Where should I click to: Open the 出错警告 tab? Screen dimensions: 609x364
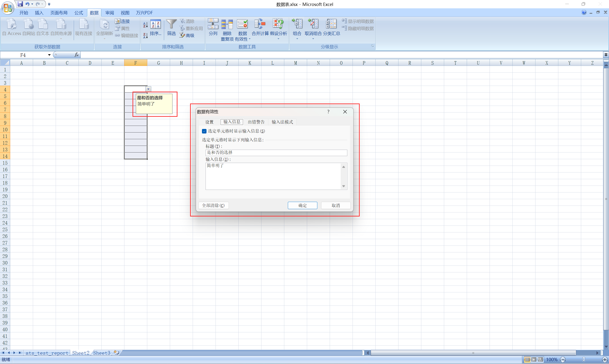click(x=256, y=122)
